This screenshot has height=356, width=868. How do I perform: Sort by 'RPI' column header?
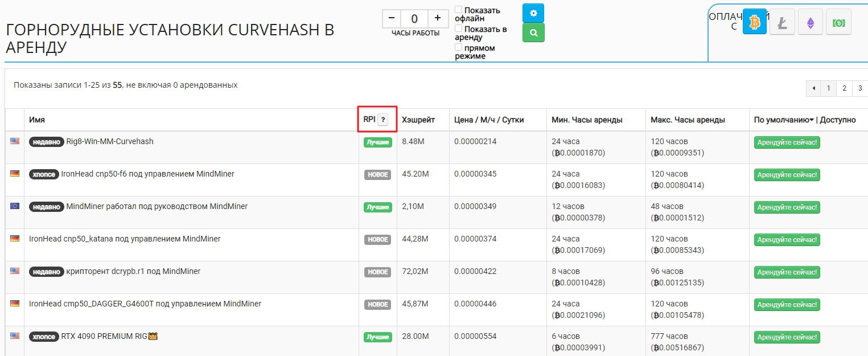(x=369, y=120)
